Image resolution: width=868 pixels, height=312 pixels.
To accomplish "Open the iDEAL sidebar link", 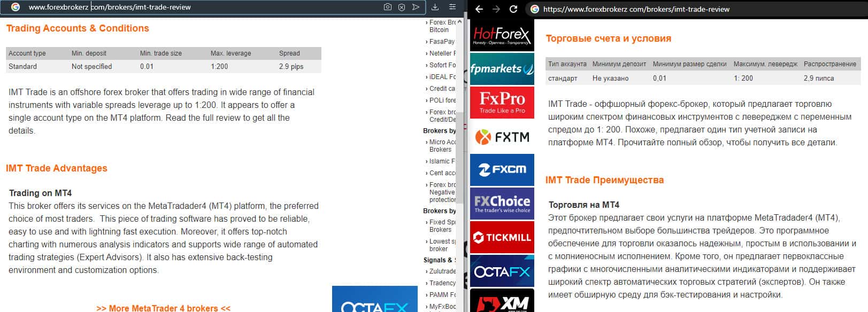I will point(442,76).
